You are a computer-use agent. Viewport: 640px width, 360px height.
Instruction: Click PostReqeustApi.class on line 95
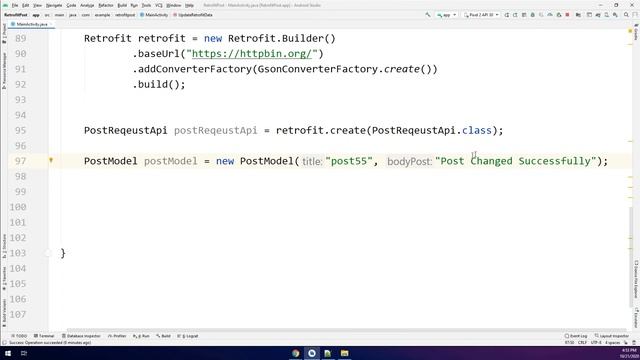point(432,130)
